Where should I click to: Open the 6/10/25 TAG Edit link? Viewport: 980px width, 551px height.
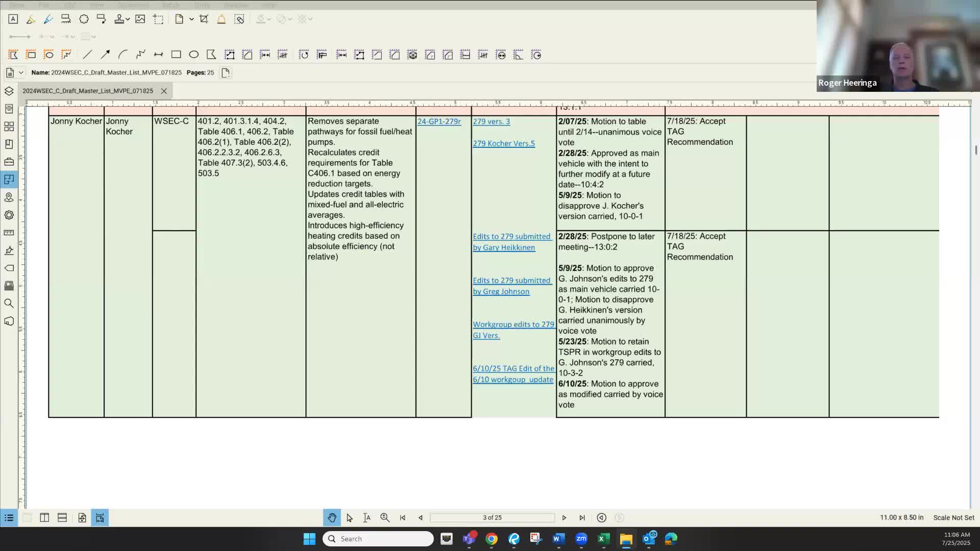point(513,374)
